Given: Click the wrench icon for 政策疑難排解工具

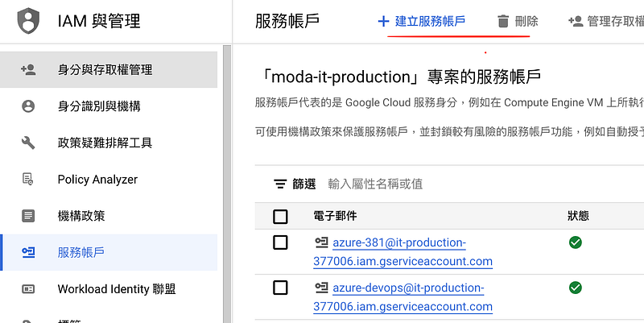Looking at the screenshot, I should click(x=28, y=143).
